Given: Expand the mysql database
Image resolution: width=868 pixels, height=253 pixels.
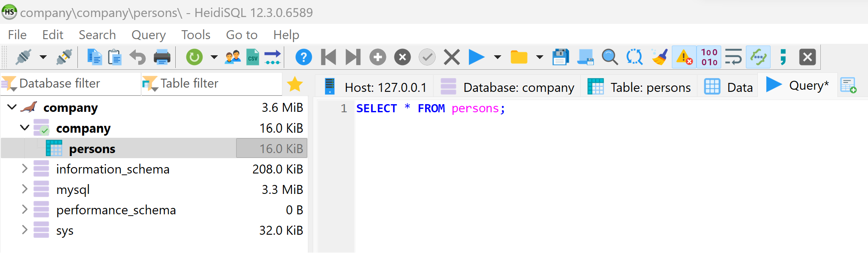Looking at the screenshot, I should (x=25, y=189).
